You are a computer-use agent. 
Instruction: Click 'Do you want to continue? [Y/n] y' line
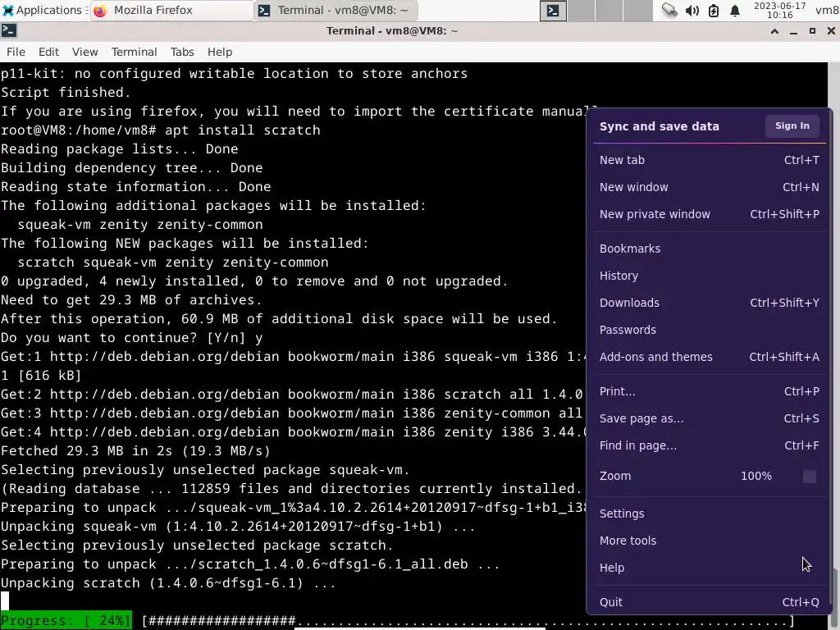pyautogui.click(x=132, y=337)
